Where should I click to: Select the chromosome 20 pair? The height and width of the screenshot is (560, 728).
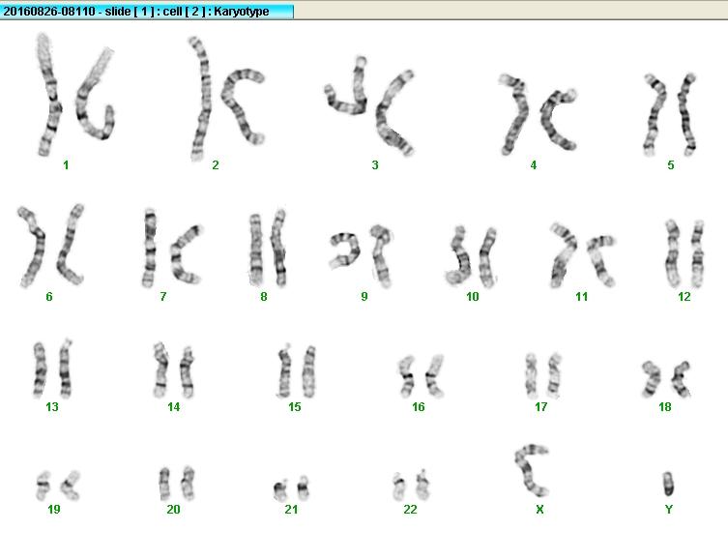[x=176, y=483]
